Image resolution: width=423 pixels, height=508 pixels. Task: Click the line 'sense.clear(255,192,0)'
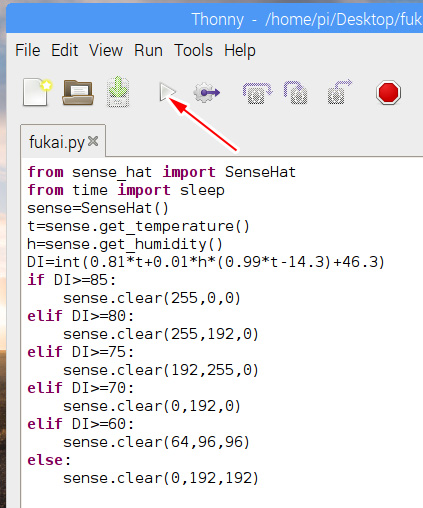click(x=161, y=334)
